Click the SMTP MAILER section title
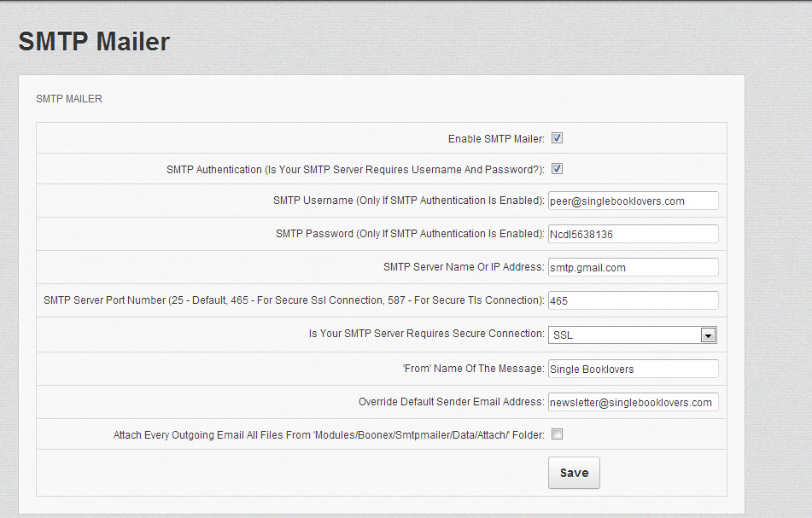 click(x=69, y=99)
